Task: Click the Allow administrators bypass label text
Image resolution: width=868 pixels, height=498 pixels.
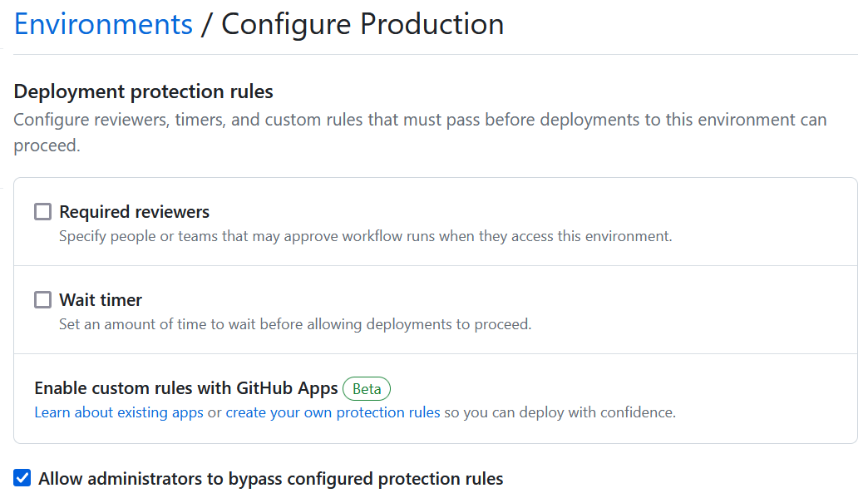Action: (x=271, y=479)
